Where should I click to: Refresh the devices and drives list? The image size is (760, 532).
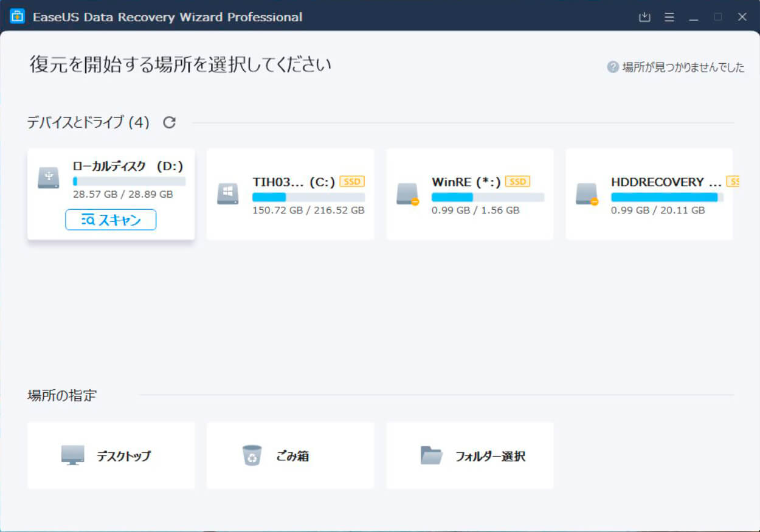point(169,122)
